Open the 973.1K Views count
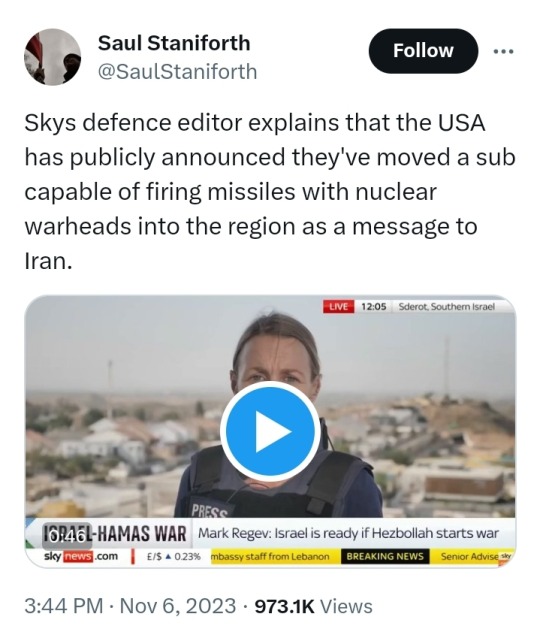Viewport: 540px width, 641px height. pos(314,606)
